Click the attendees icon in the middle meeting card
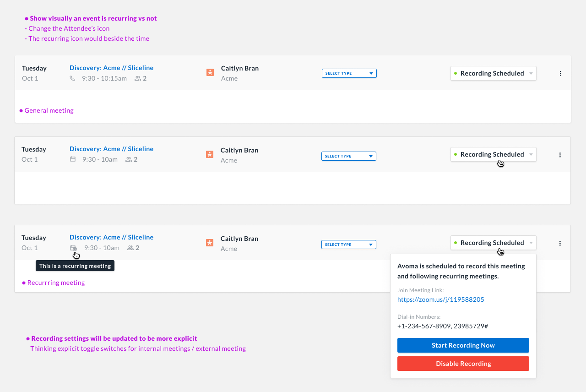586x392 pixels. coord(129,159)
